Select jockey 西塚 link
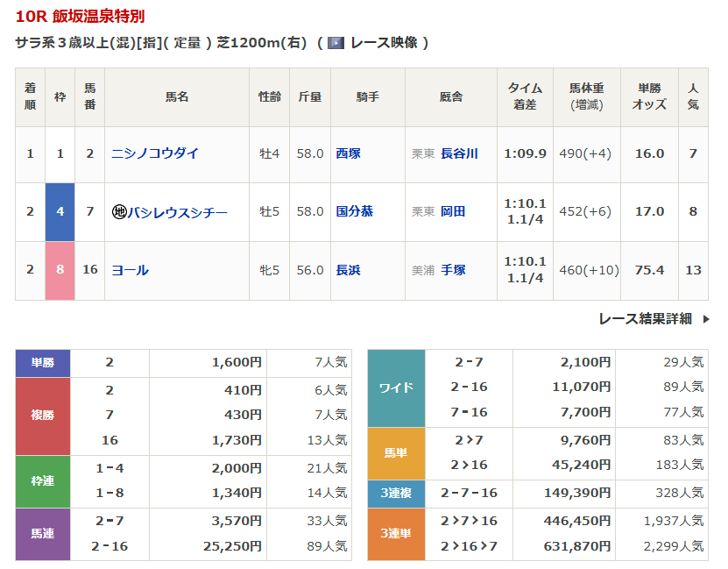The image size is (728, 569). [x=348, y=153]
